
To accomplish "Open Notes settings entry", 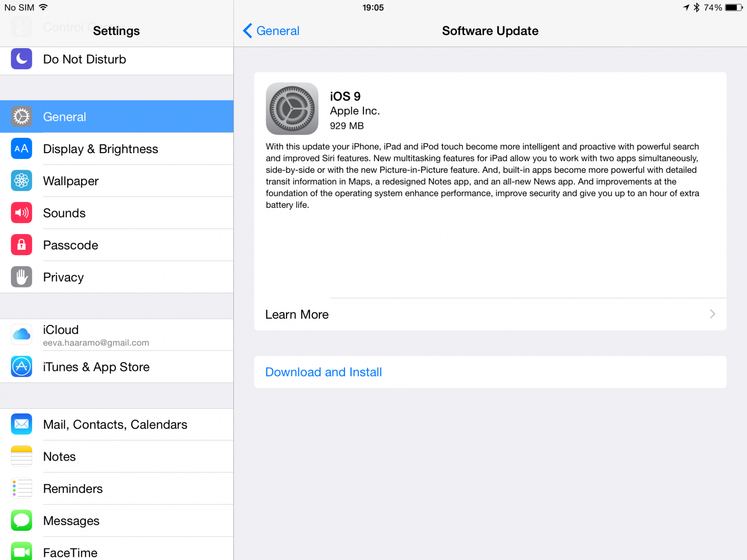I will [x=117, y=456].
